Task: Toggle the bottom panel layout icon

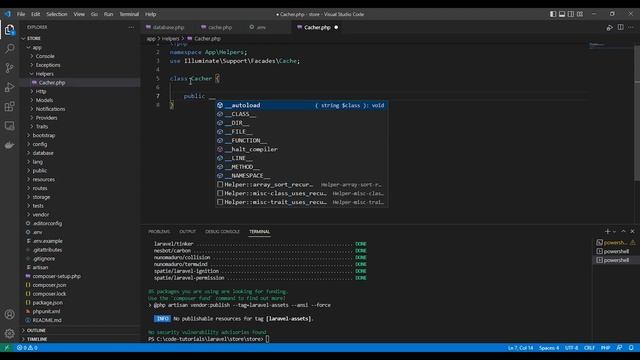Action: (x=562, y=14)
